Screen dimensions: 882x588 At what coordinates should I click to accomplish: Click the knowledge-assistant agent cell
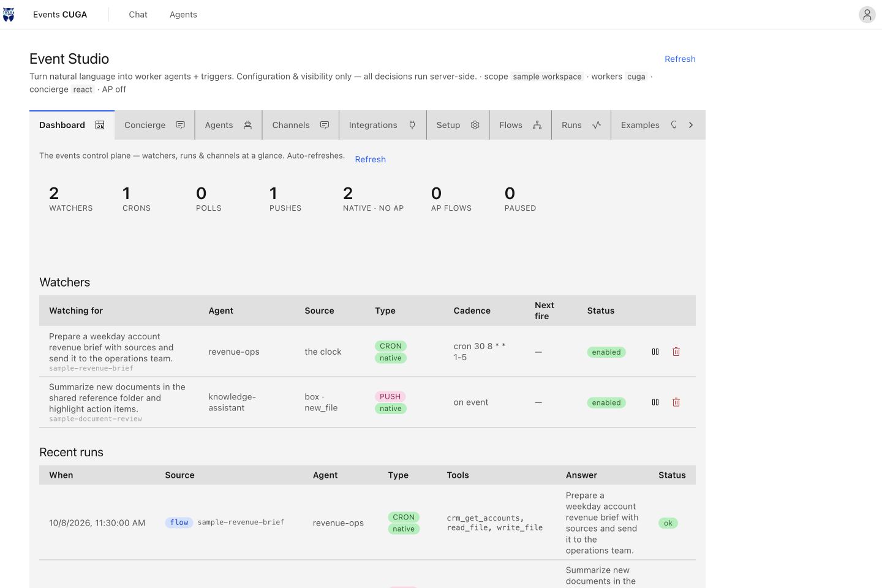(x=232, y=402)
